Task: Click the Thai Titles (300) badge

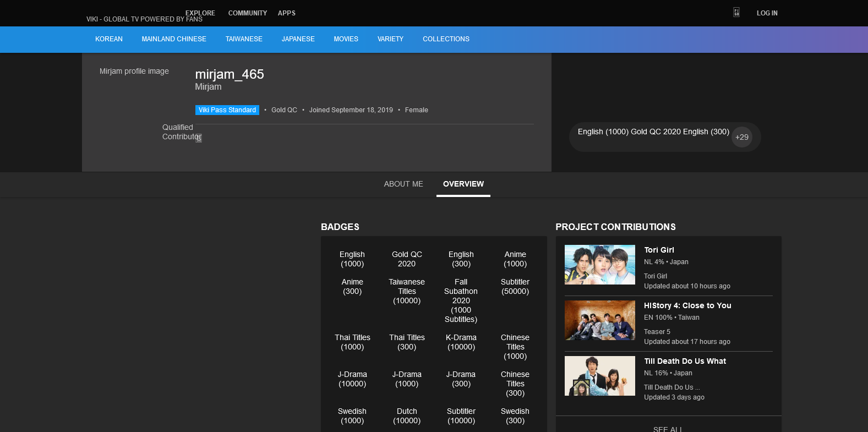Action: coord(407,342)
